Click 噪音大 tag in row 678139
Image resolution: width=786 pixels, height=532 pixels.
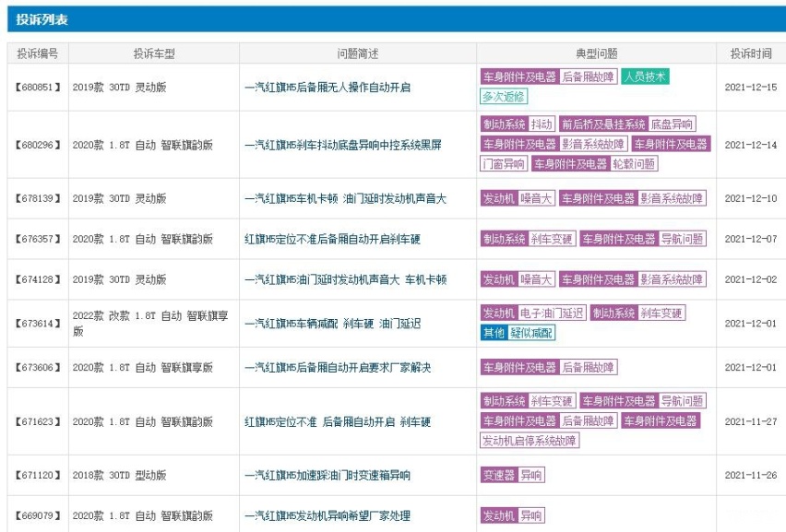click(x=536, y=199)
